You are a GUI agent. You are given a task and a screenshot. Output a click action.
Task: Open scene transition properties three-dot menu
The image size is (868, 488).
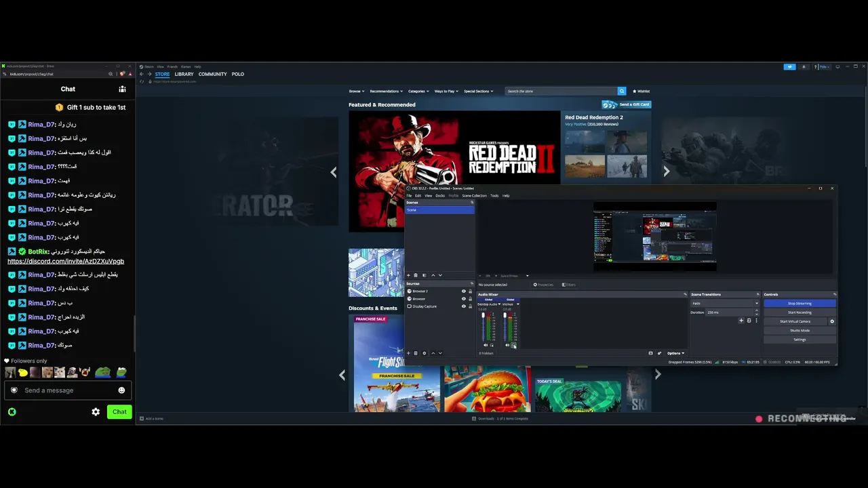click(x=756, y=321)
